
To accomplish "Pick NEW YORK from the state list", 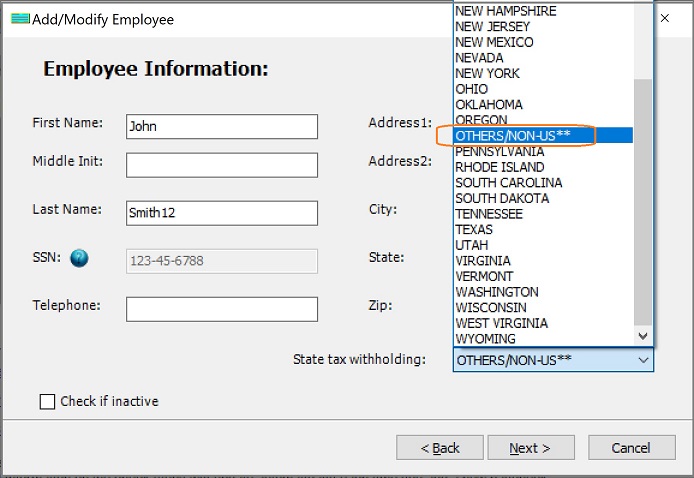I will pyautogui.click(x=488, y=73).
